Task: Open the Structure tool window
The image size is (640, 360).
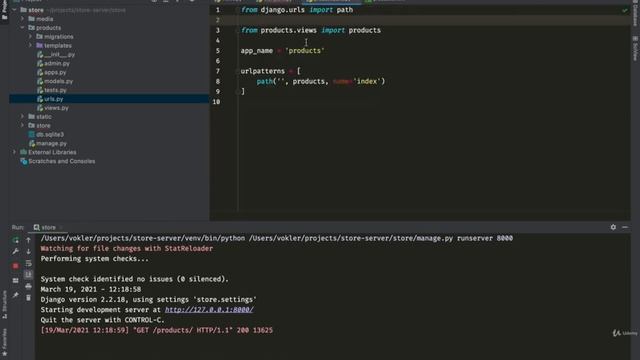Action: click(4, 305)
